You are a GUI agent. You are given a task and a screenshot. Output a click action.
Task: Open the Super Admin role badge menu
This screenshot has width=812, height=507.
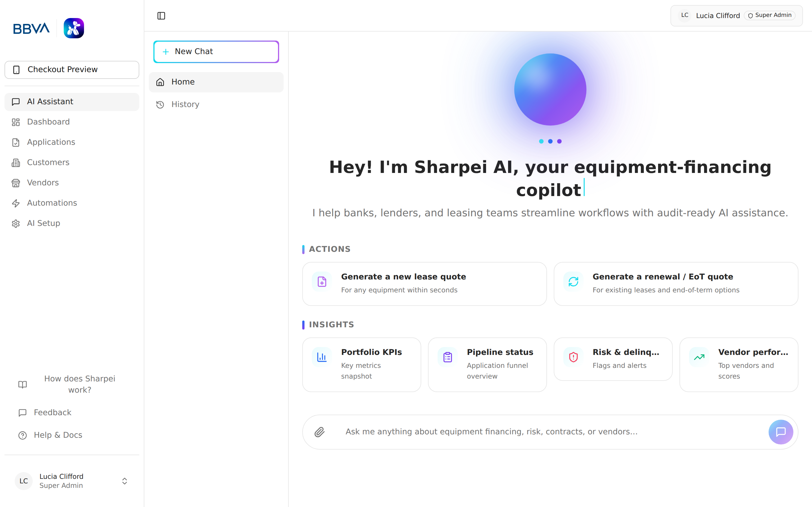769,15
